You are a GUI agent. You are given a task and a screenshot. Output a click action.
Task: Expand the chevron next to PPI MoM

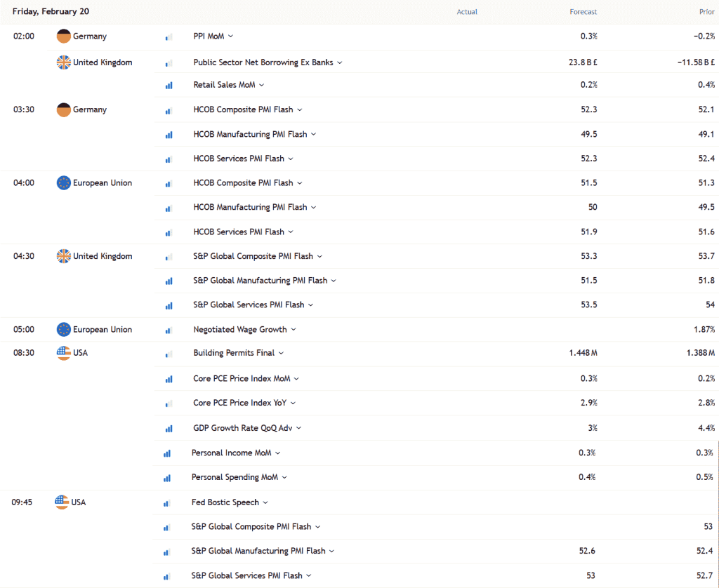230,36
